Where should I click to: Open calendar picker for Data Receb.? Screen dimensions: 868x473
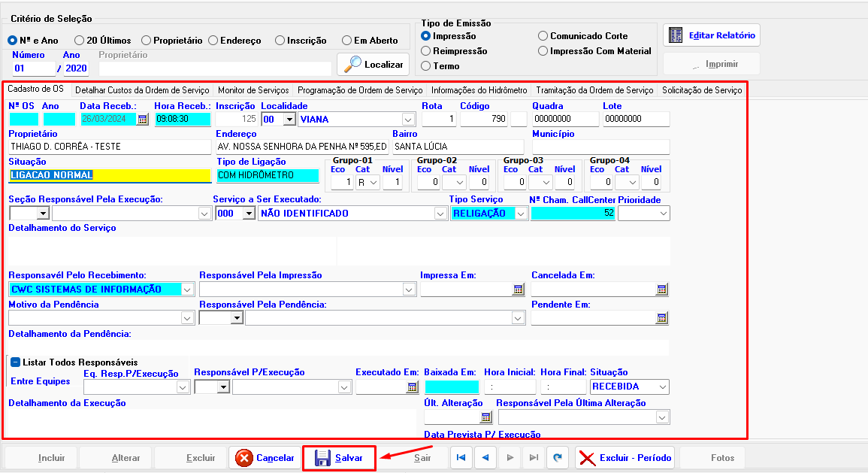(x=143, y=119)
